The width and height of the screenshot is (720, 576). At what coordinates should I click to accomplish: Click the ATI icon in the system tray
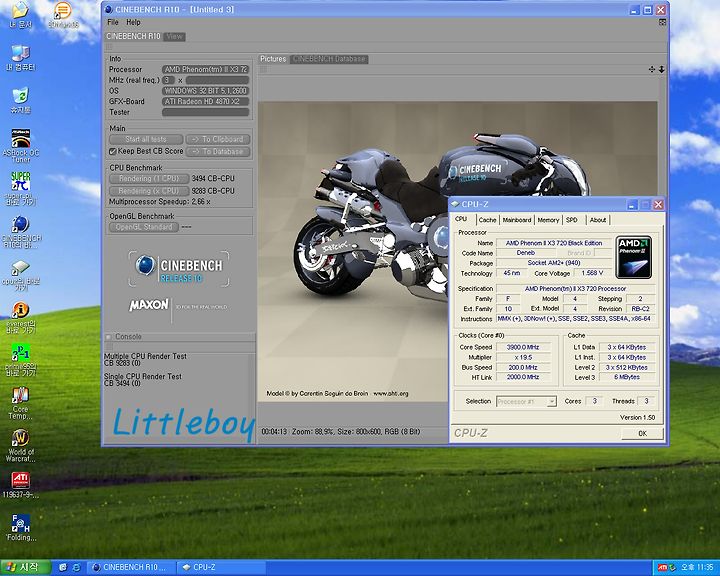pos(662,567)
